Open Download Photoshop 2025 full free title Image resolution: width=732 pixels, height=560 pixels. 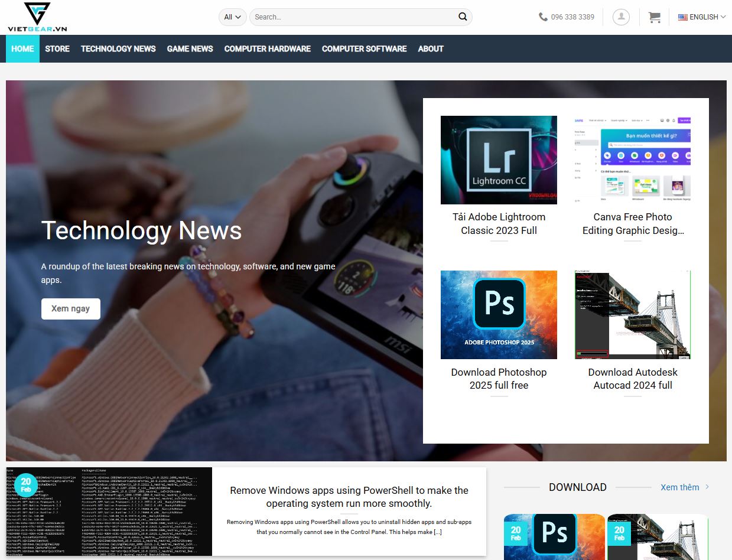pyautogui.click(x=499, y=379)
